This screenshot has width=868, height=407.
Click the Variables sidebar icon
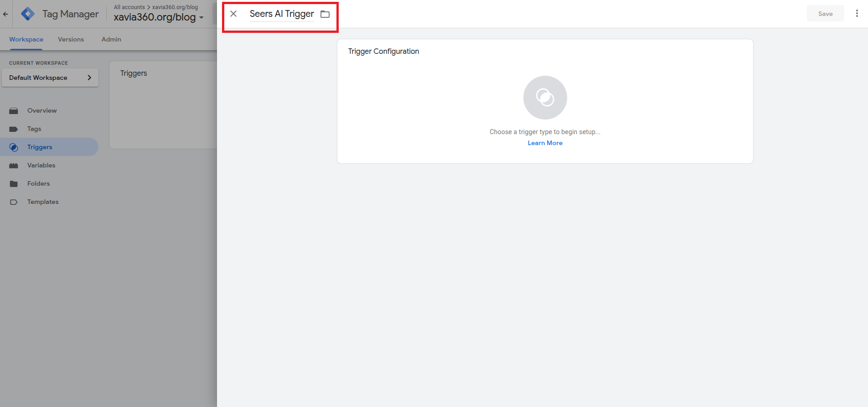[14, 166]
